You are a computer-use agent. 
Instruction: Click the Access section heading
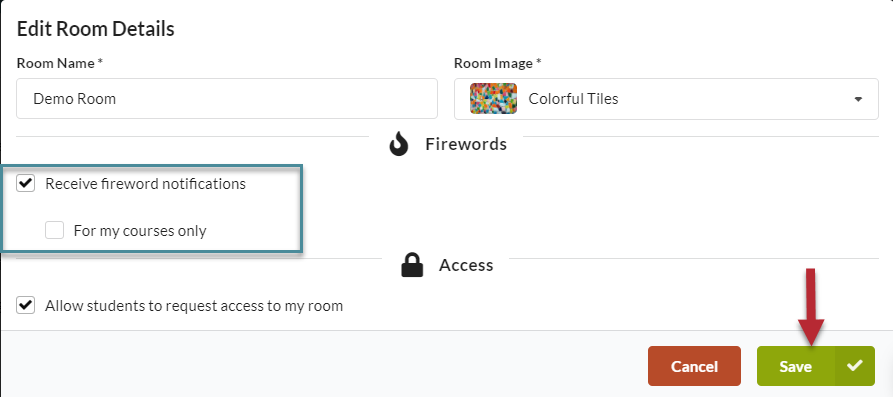pos(466,265)
